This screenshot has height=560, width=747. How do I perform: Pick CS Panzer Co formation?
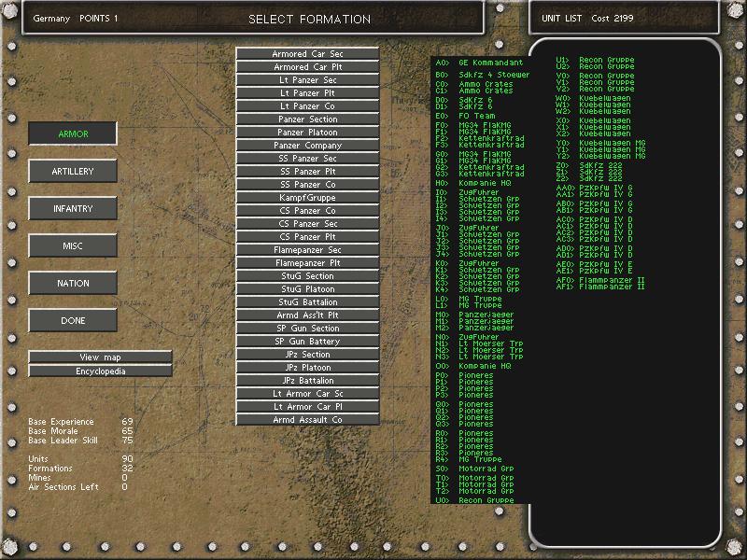307,211
